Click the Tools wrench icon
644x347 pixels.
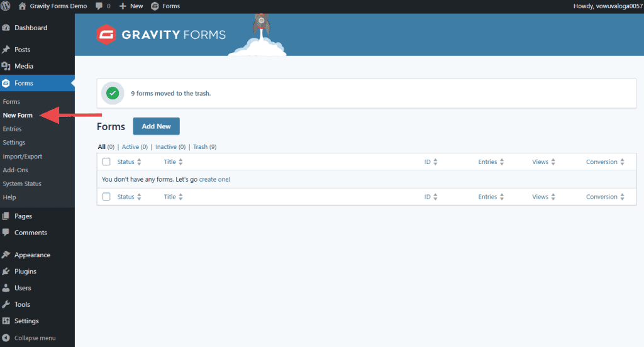[6, 304]
